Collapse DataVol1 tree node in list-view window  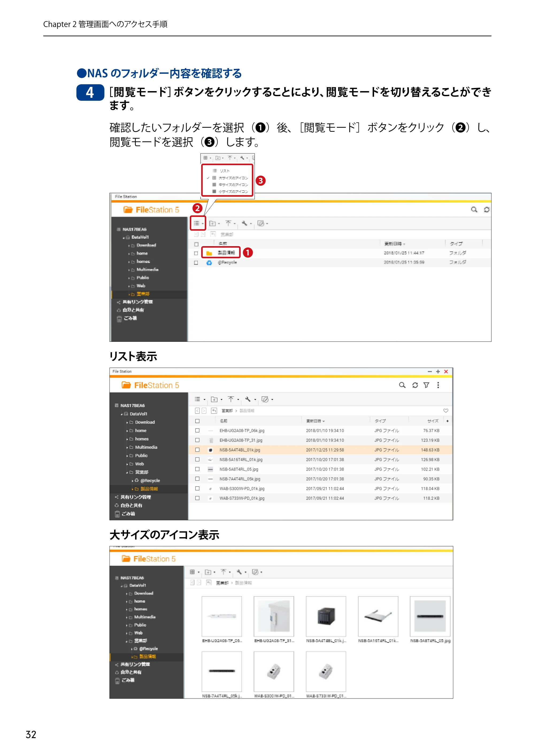122,414
